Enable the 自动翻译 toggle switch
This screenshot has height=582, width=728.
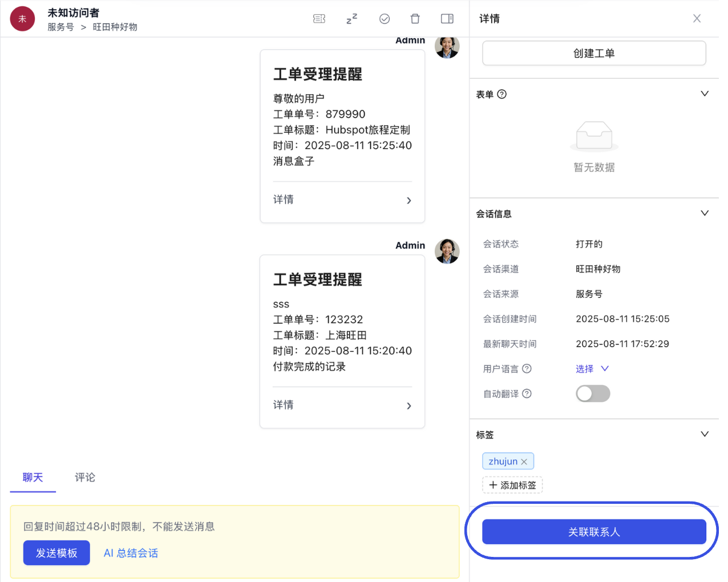tap(593, 393)
